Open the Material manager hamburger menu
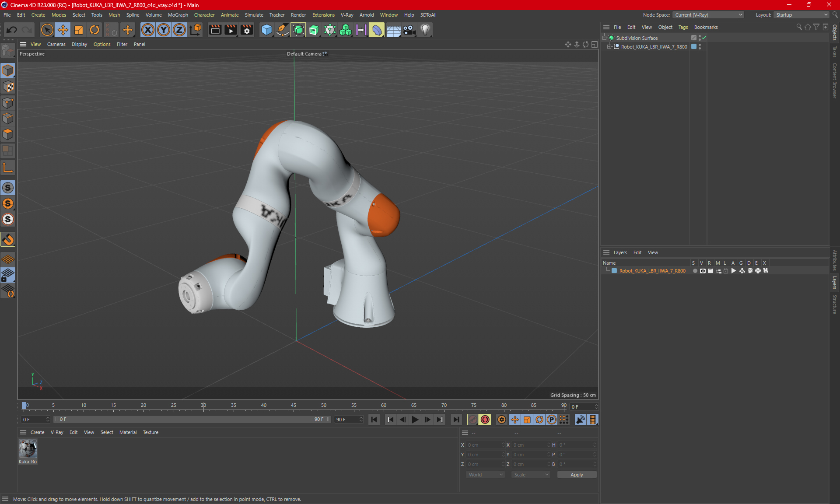Viewport: 840px width, 504px height. click(23, 432)
